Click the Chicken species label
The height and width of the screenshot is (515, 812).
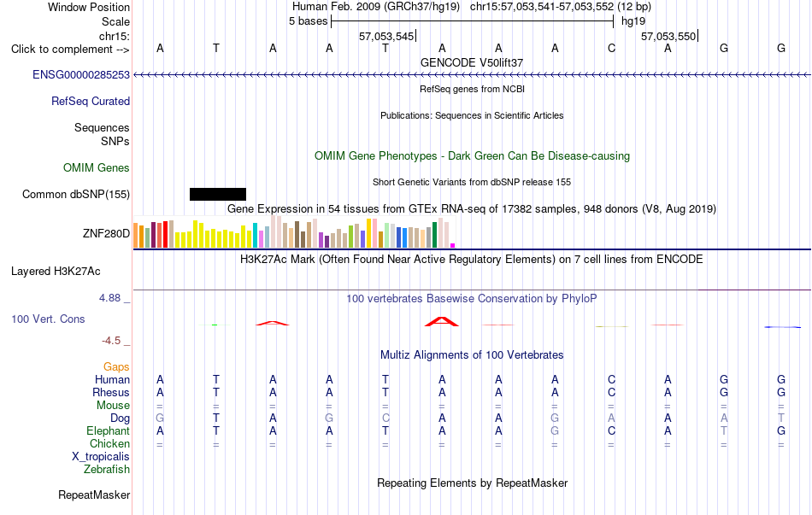click(109, 443)
